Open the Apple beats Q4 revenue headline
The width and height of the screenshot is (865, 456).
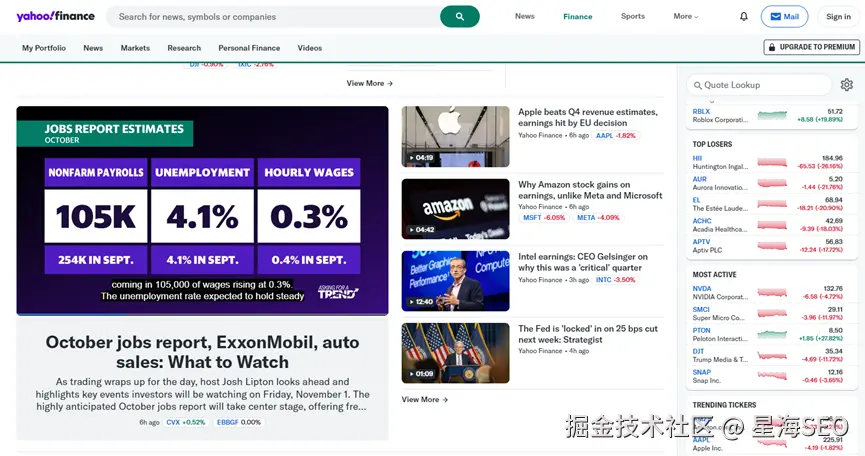coord(588,117)
